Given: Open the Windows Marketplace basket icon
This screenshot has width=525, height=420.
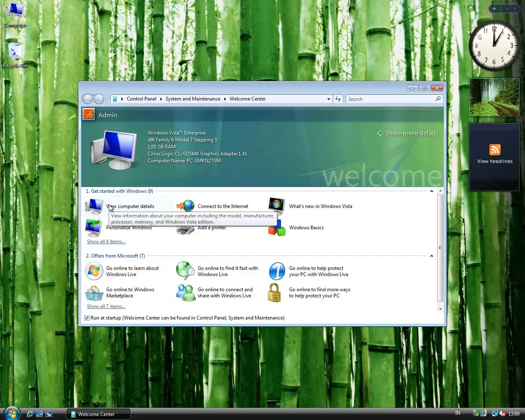Looking at the screenshot, I should tap(94, 293).
